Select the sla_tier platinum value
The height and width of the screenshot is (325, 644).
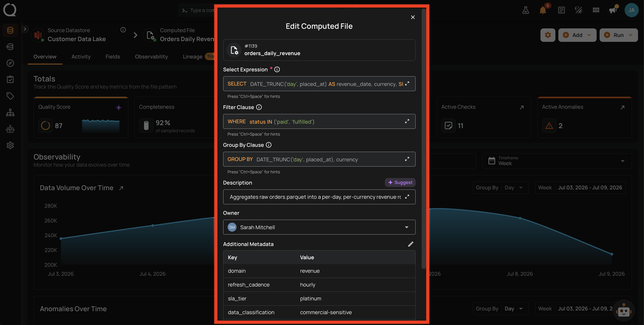pyautogui.click(x=310, y=298)
